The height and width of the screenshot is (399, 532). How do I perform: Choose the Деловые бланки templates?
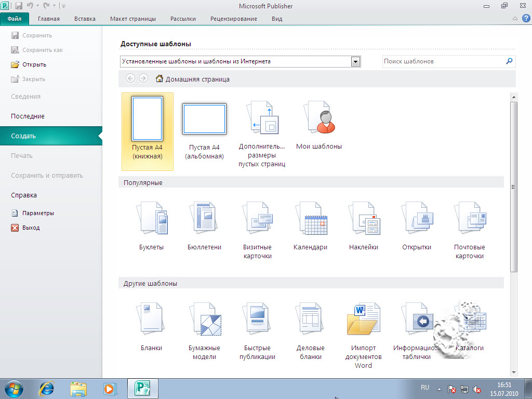pos(311,331)
